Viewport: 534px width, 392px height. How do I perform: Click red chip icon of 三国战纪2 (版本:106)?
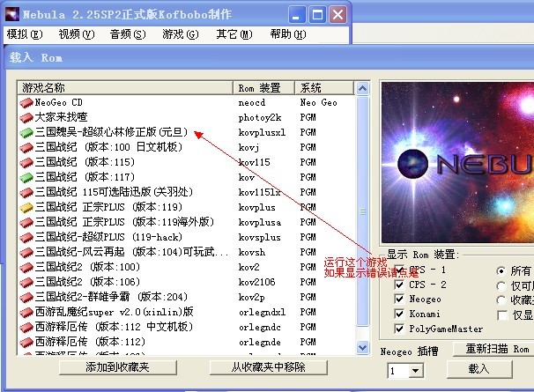click(x=26, y=283)
